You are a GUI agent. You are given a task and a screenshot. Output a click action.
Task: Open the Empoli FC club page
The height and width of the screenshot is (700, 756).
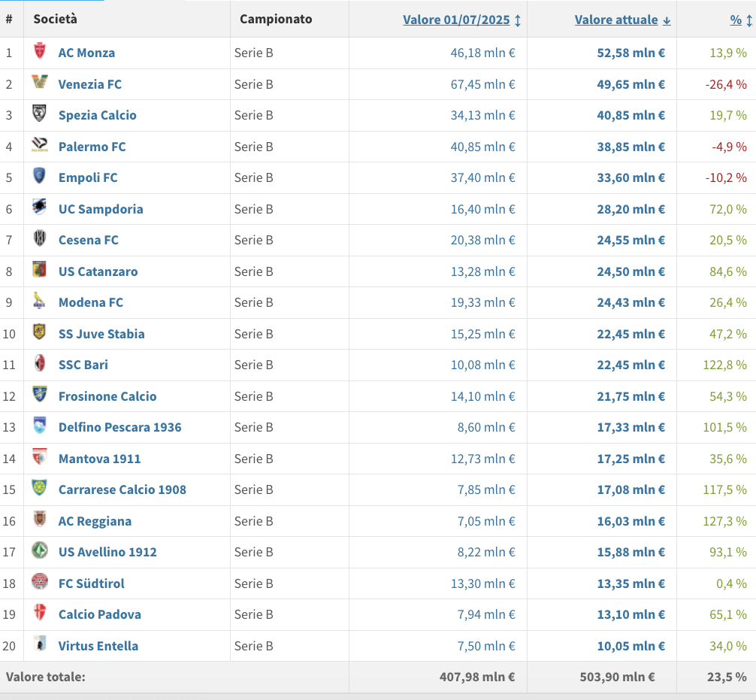(88, 177)
